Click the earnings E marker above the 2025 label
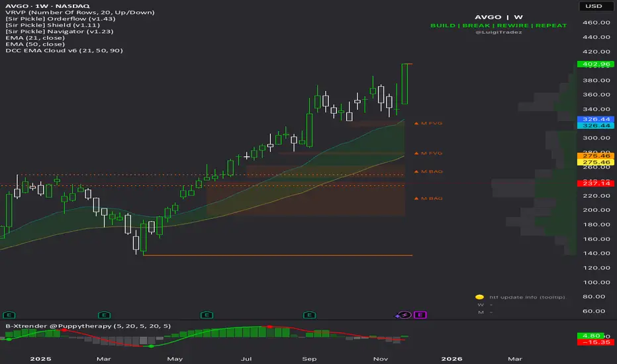 [x=9, y=315]
